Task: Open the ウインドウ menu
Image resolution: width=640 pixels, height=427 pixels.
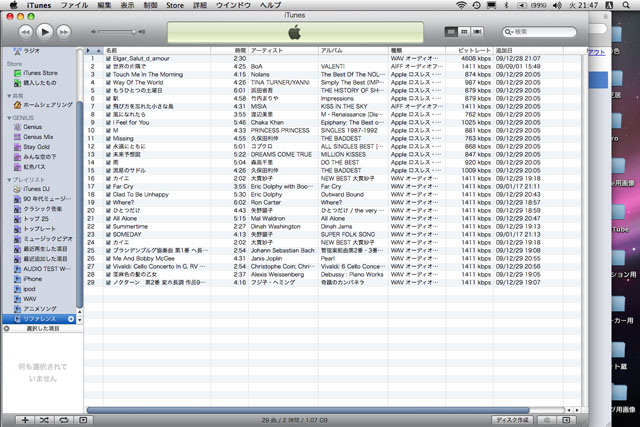Action: 233,5
